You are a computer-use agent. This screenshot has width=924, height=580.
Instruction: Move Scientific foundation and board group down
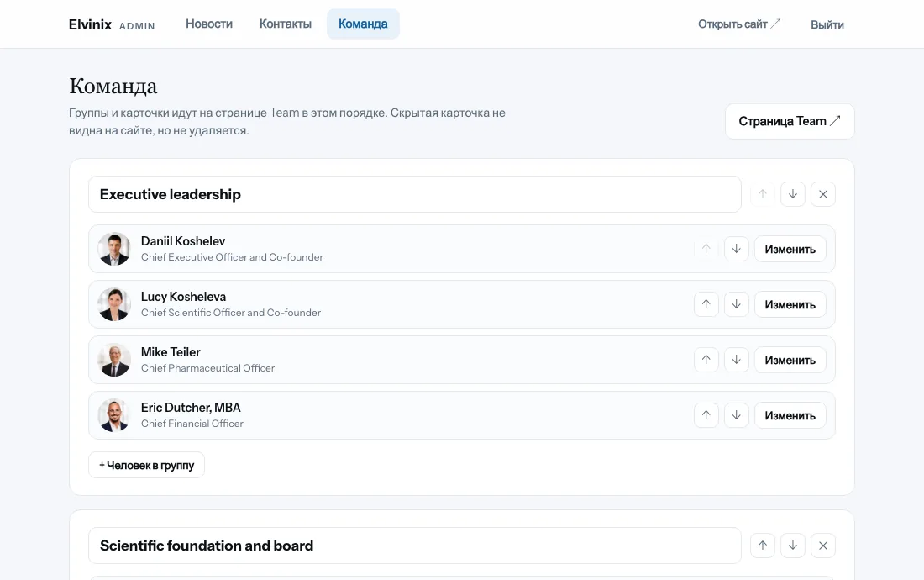pos(793,546)
